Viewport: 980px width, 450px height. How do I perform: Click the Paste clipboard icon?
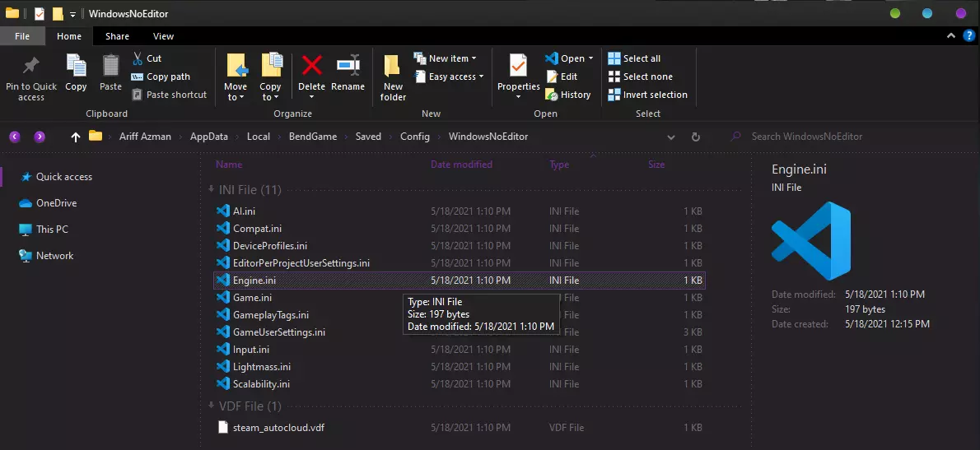110,67
